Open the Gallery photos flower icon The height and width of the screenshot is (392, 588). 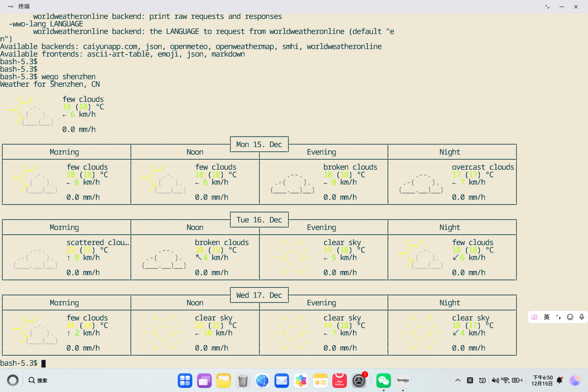pyautogui.click(x=301, y=381)
